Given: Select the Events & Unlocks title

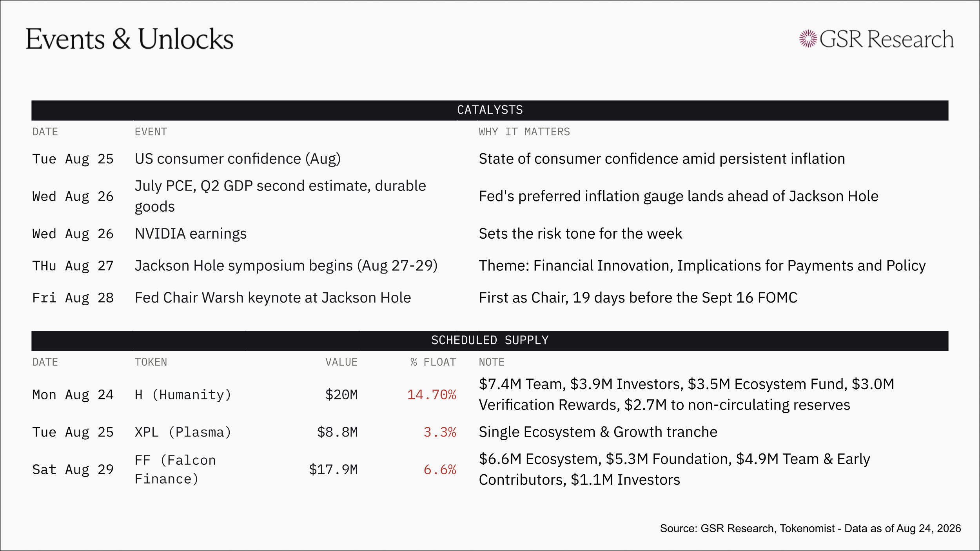Looking at the screenshot, I should point(130,39).
